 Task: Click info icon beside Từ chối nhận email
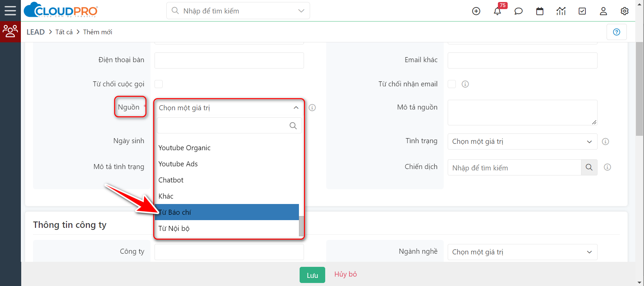tap(465, 84)
